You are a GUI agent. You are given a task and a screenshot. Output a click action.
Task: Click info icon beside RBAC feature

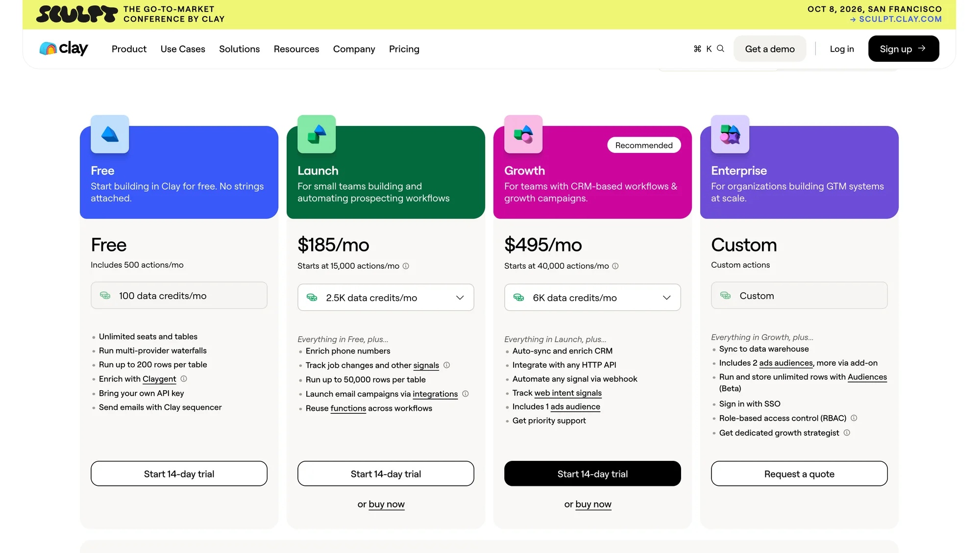(x=854, y=418)
